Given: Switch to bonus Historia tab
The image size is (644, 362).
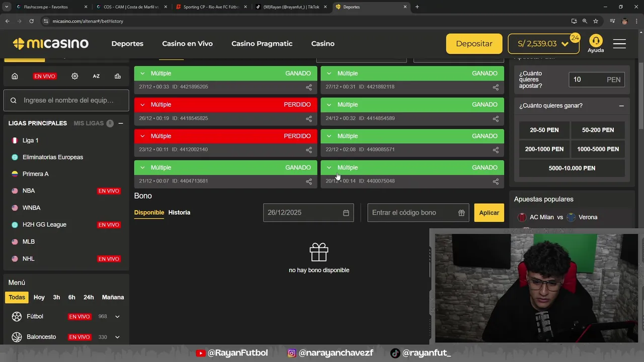Looking at the screenshot, I should tap(179, 213).
